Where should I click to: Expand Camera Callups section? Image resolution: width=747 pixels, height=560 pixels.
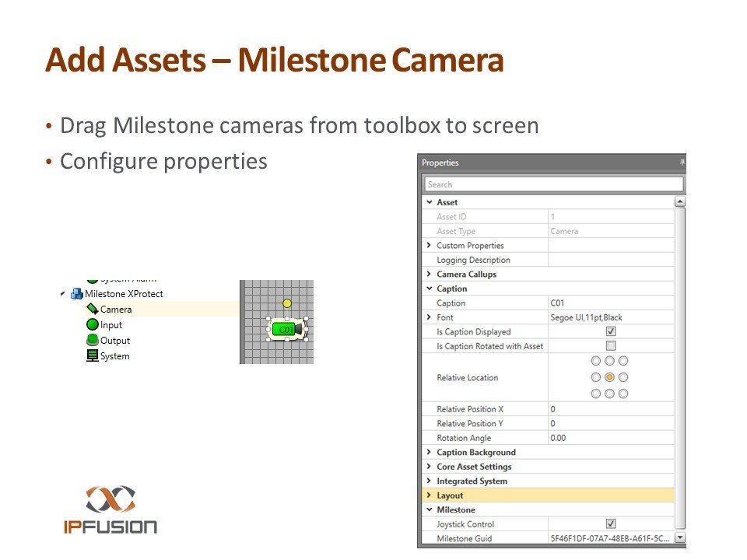click(430, 274)
